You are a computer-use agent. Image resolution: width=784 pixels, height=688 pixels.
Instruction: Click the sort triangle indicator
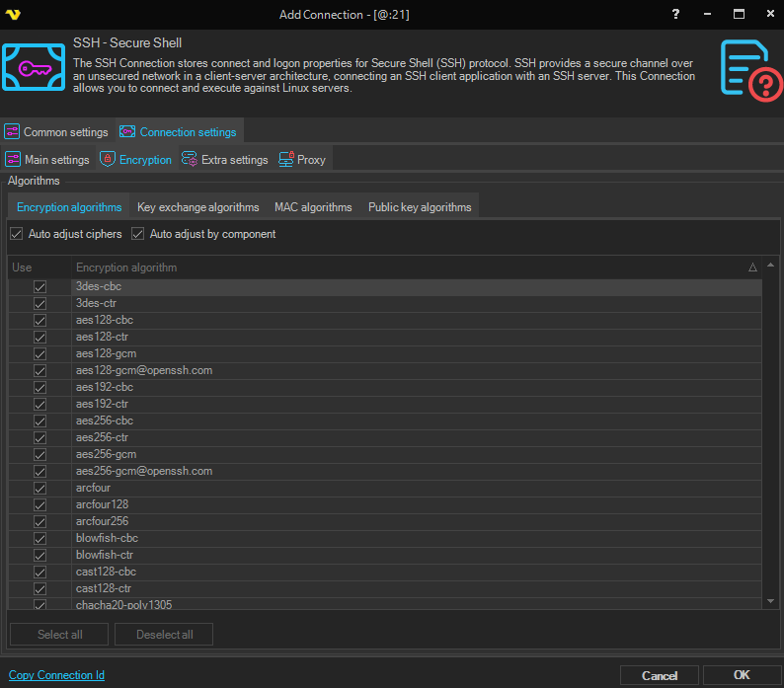(x=752, y=268)
